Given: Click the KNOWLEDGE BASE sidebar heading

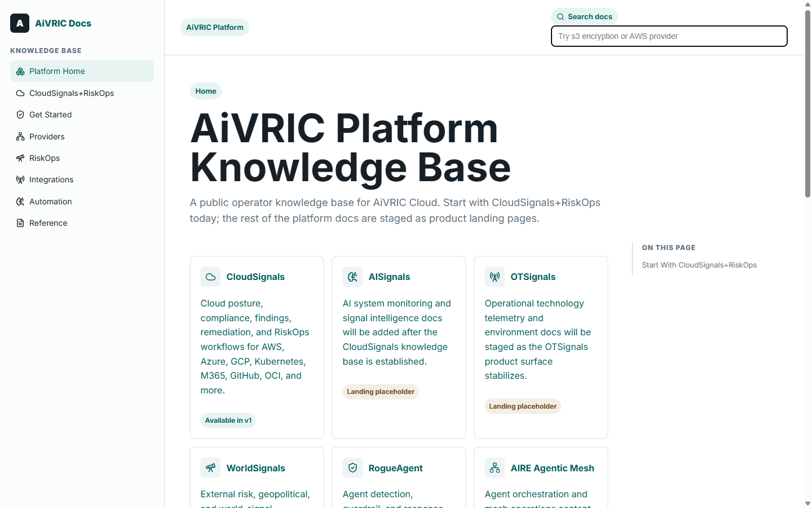Looking at the screenshot, I should click(x=46, y=51).
